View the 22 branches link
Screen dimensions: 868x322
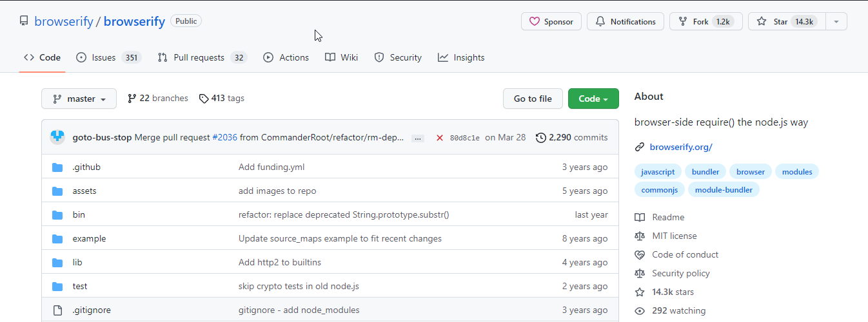coord(158,99)
